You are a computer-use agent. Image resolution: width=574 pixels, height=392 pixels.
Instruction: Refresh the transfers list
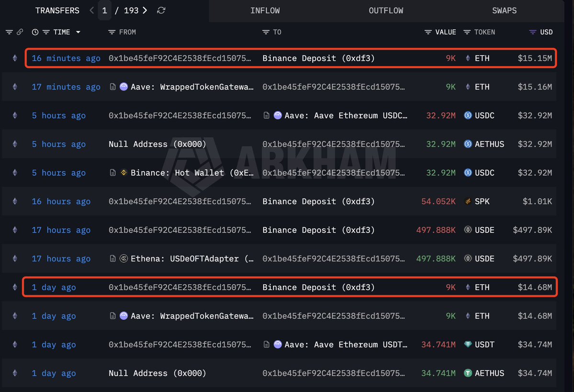coord(161,11)
